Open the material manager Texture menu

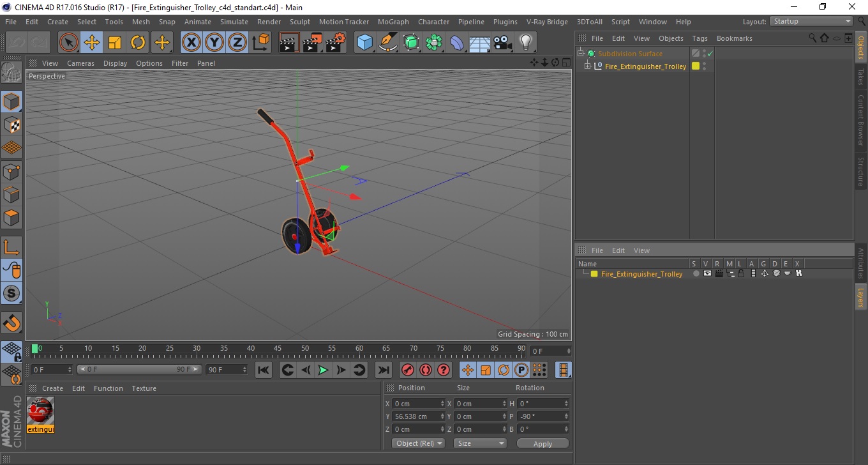point(144,388)
